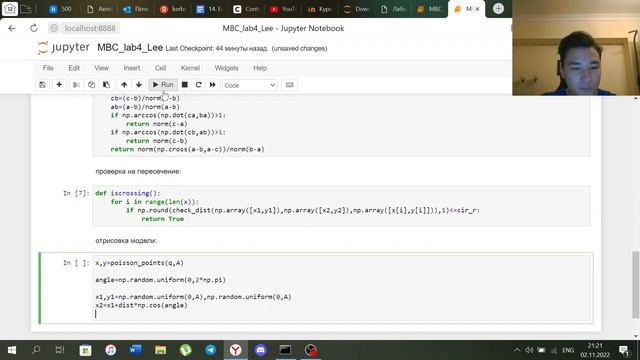Open Telegram from the taskbar

[x=211, y=350]
